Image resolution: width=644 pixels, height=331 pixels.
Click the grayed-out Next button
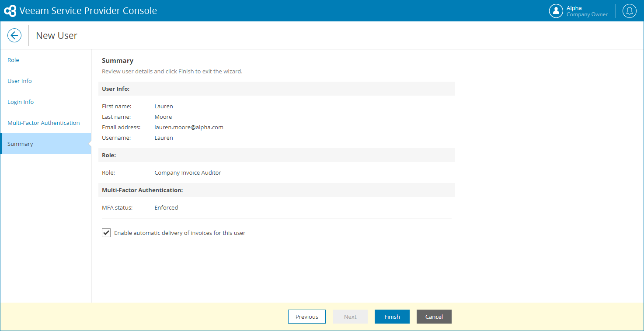[350, 317]
